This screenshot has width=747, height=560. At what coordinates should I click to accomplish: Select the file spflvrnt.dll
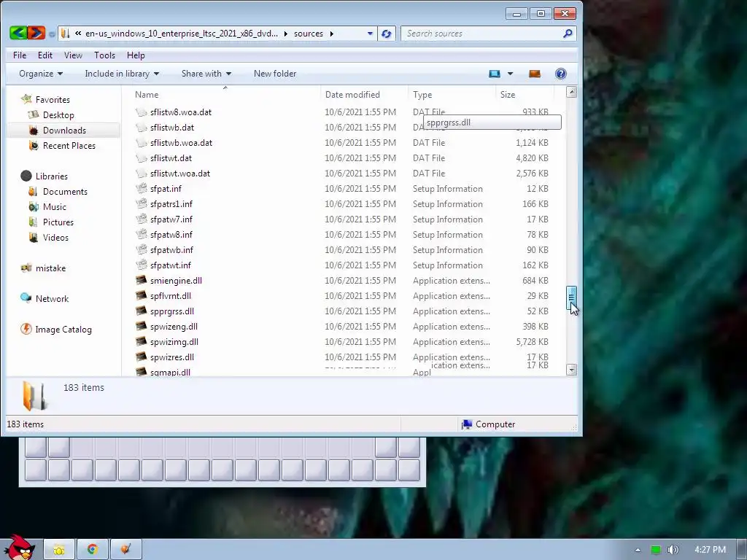[x=170, y=296]
